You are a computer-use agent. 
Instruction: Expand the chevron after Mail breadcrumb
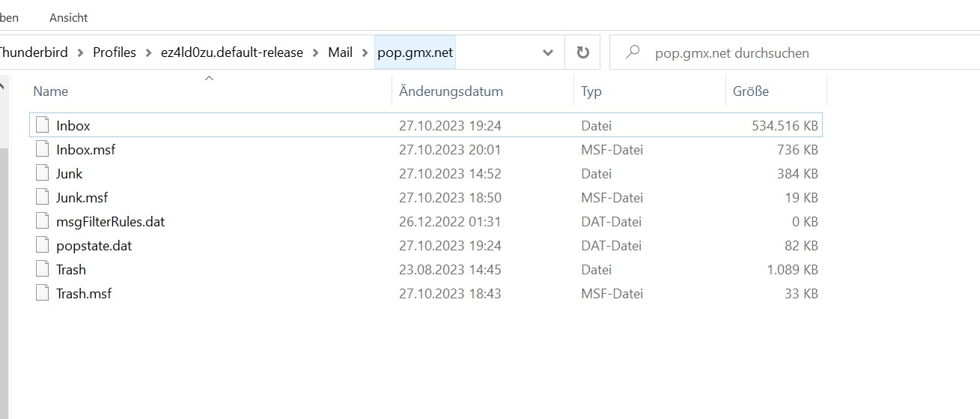pyautogui.click(x=365, y=52)
